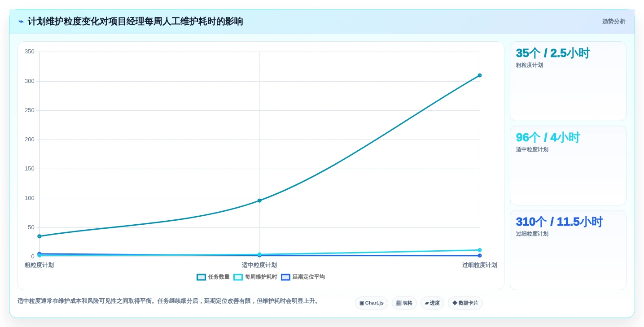Click the 250 y-axis tick label
The image size is (644, 327).
(x=30, y=110)
